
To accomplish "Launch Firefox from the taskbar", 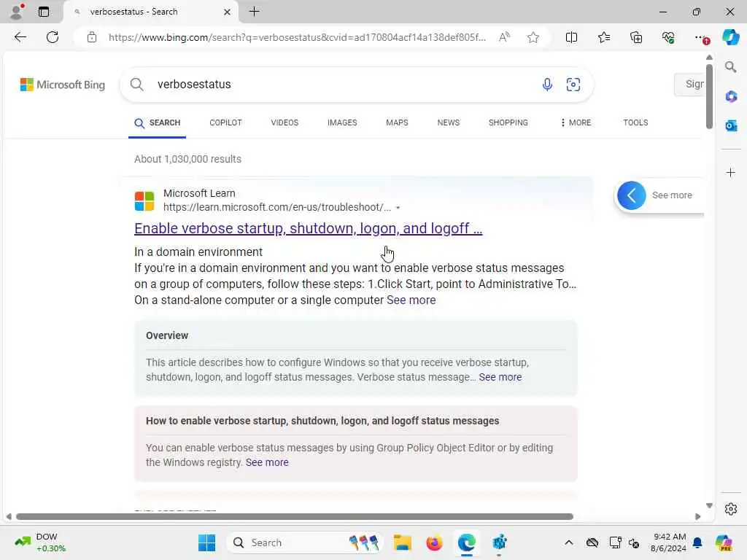I will point(434,542).
